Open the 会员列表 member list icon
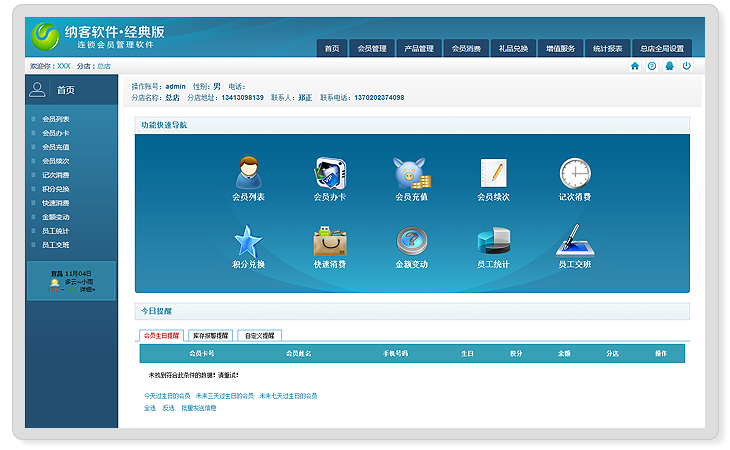The width and height of the screenshot is (730, 450). click(248, 174)
